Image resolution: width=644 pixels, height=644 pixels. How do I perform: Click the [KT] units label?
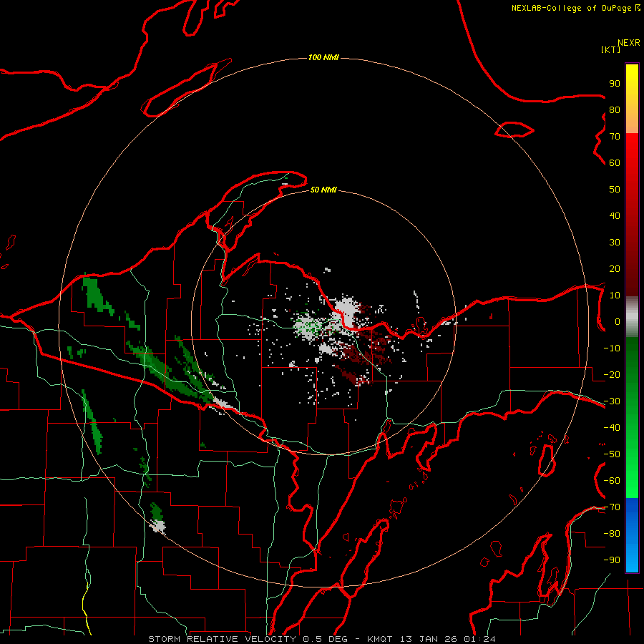[610, 49]
